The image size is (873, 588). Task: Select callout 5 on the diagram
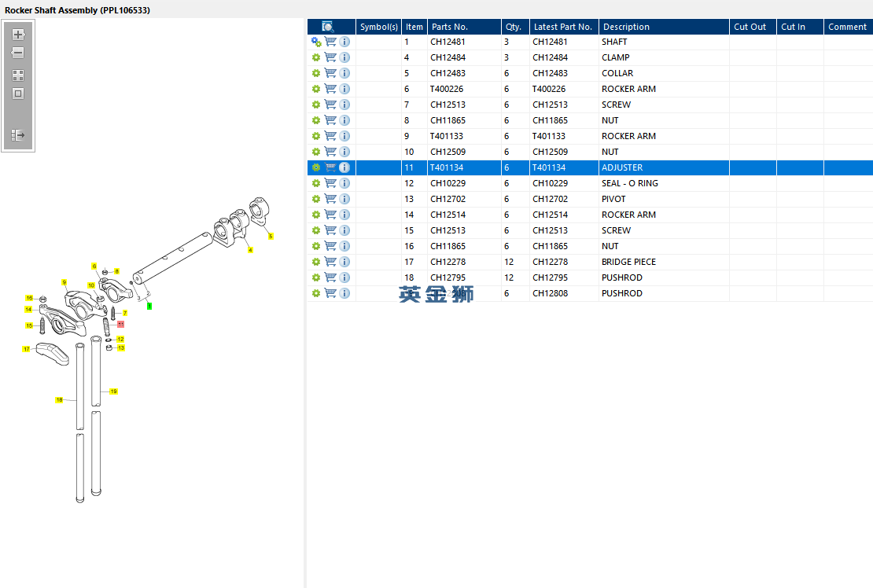271,237
